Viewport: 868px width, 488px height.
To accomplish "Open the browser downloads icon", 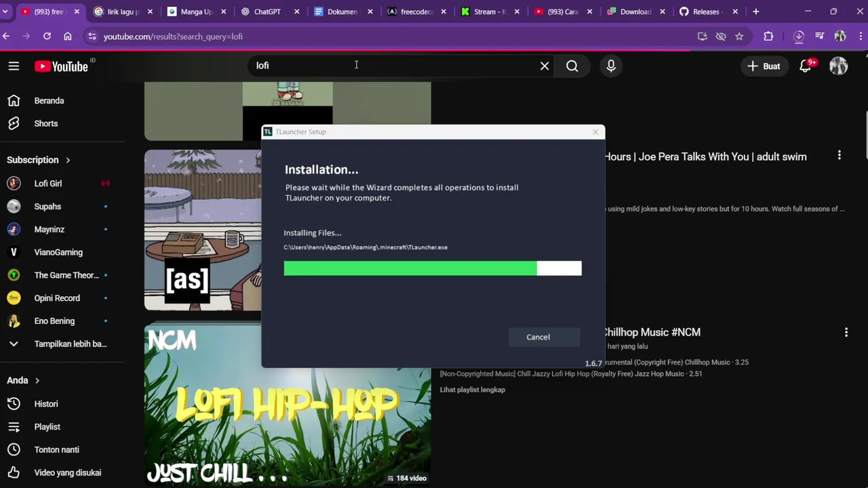I will [799, 37].
